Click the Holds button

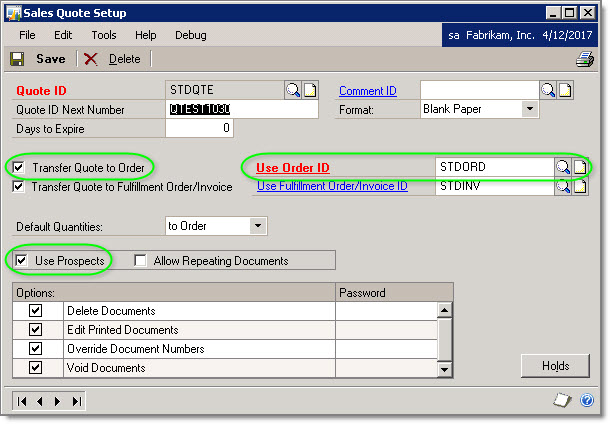tap(556, 366)
